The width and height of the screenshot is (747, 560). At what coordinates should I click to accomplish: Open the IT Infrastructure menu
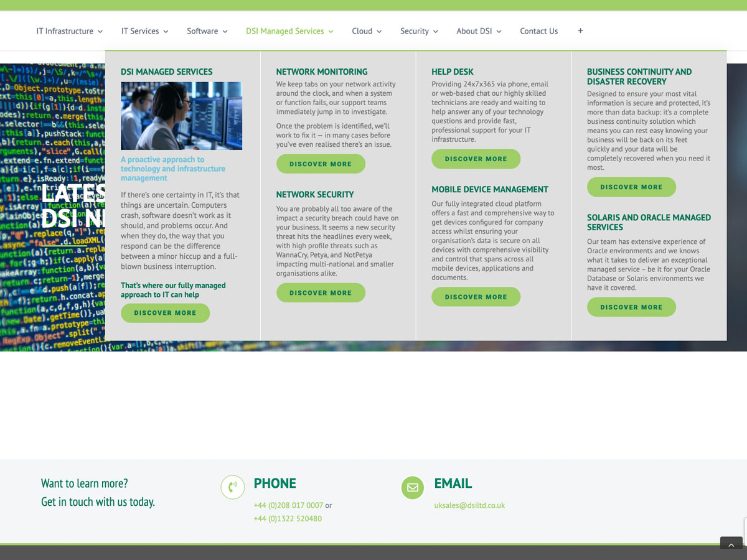[65, 31]
